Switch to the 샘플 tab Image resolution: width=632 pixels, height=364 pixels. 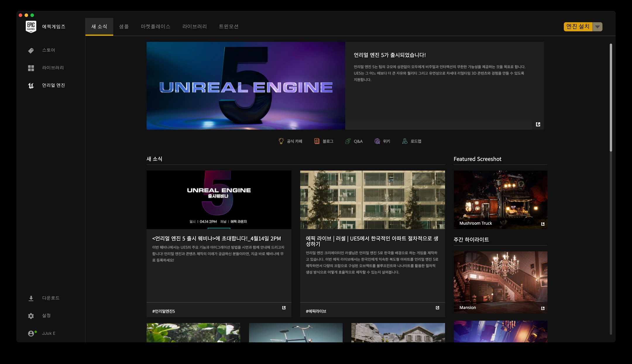coord(124,27)
